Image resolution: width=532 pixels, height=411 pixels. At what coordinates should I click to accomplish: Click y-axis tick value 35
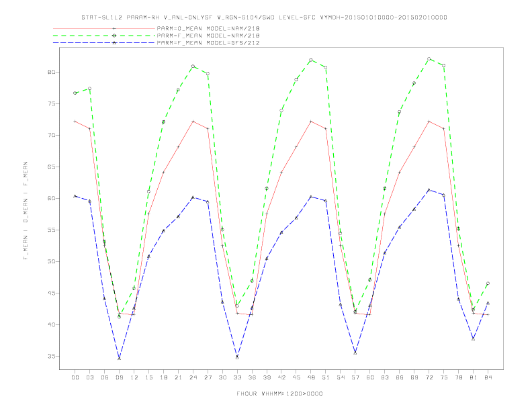(x=51, y=357)
